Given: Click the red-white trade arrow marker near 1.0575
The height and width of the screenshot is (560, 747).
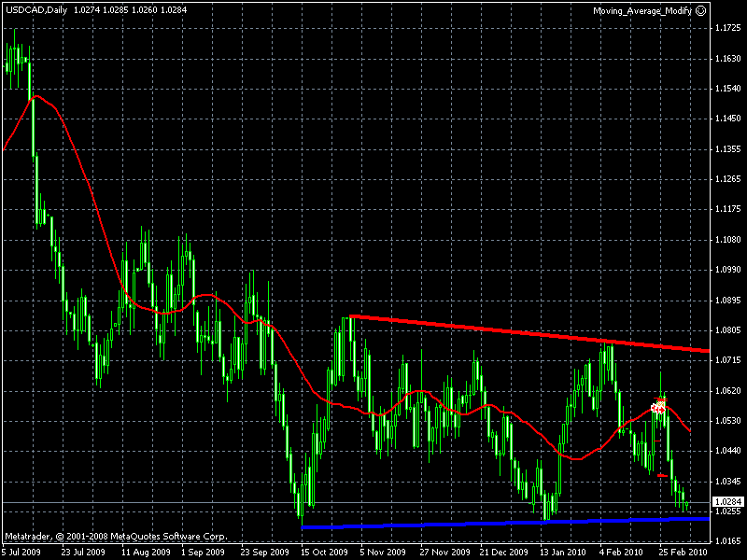Looking at the screenshot, I should click(x=658, y=408).
